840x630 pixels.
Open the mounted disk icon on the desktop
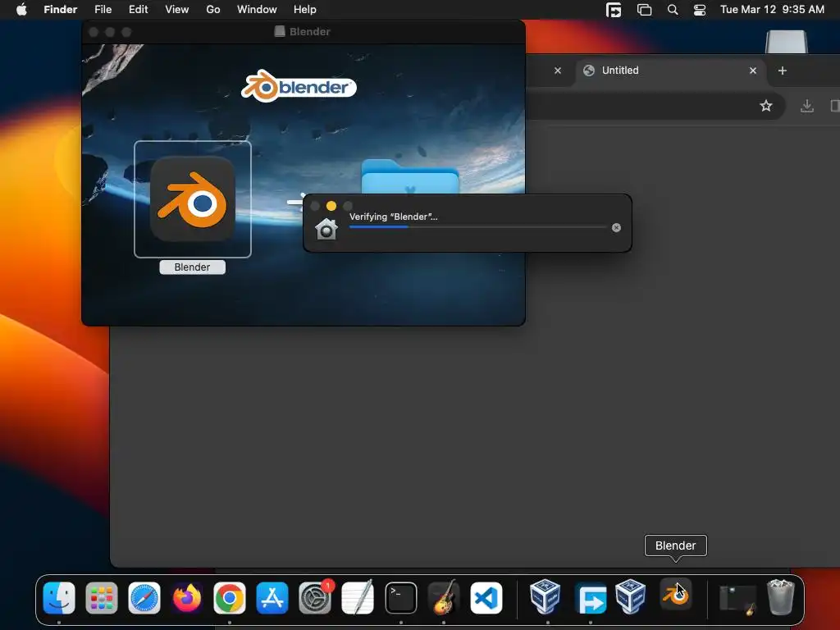pyautogui.click(x=786, y=42)
